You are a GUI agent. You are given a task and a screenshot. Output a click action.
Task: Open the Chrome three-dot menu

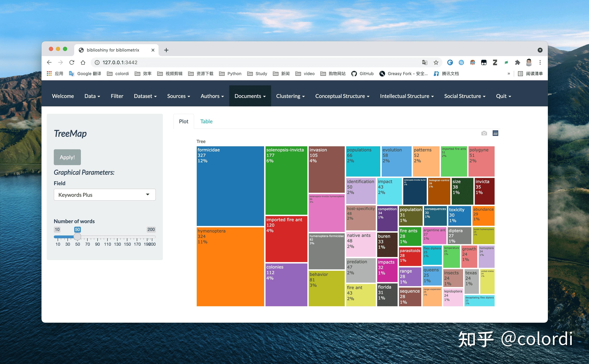[540, 63]
